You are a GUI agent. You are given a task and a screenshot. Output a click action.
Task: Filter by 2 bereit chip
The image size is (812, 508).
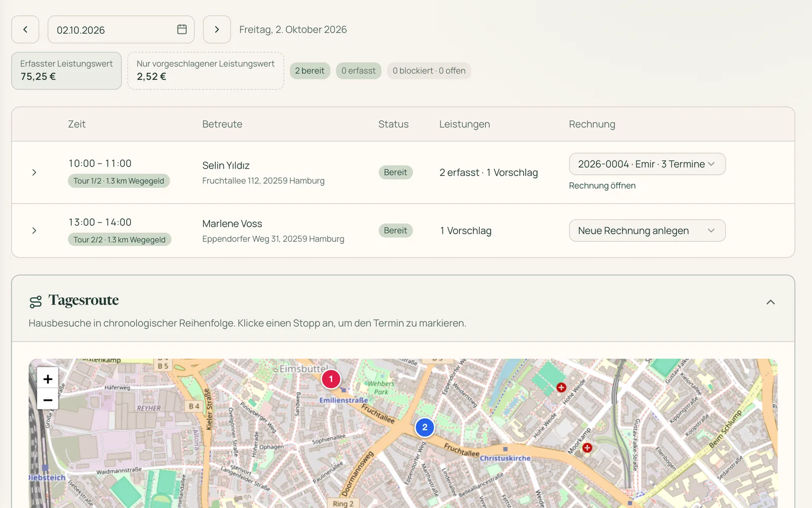tap(310, 71)
